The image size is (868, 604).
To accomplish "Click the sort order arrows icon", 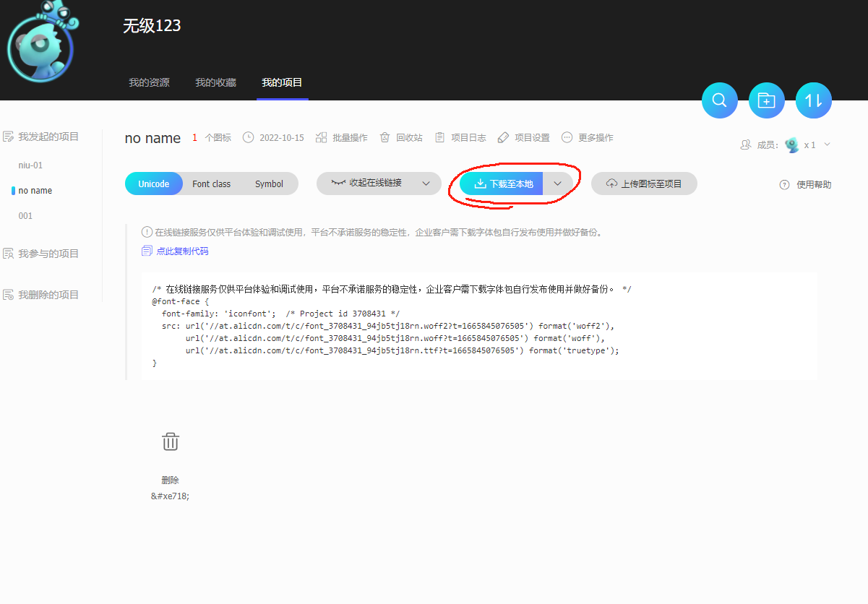I will [814, 100].
